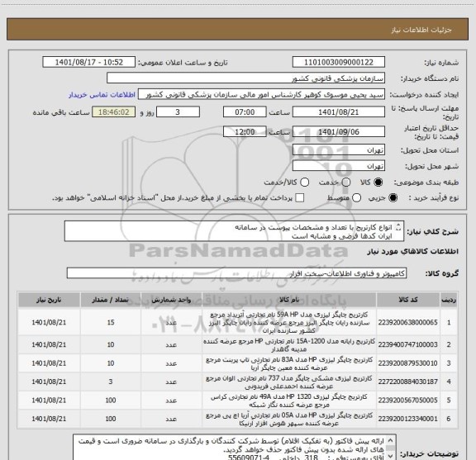
Task: Click the need date in row 1
Action: point(49,322)
